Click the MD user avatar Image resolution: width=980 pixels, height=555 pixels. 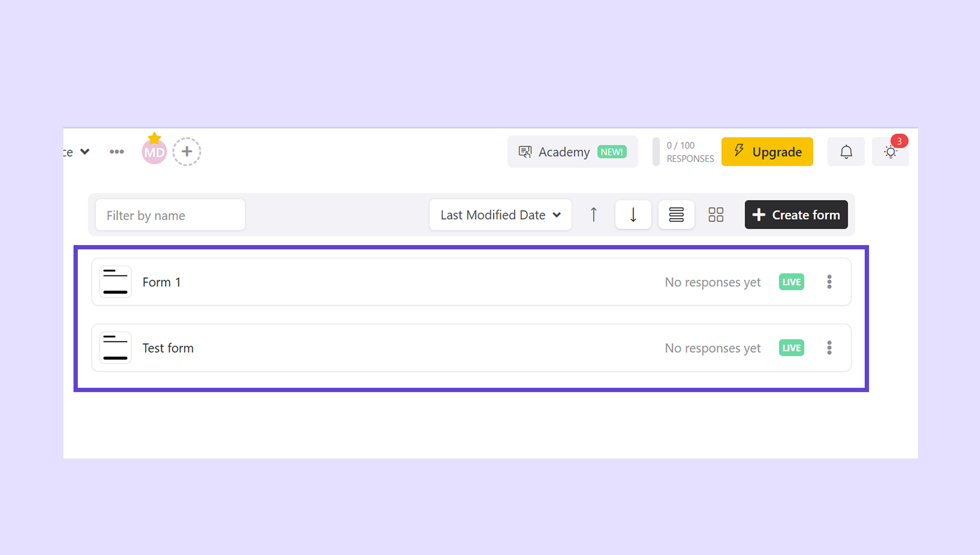[x=154, y=152]
